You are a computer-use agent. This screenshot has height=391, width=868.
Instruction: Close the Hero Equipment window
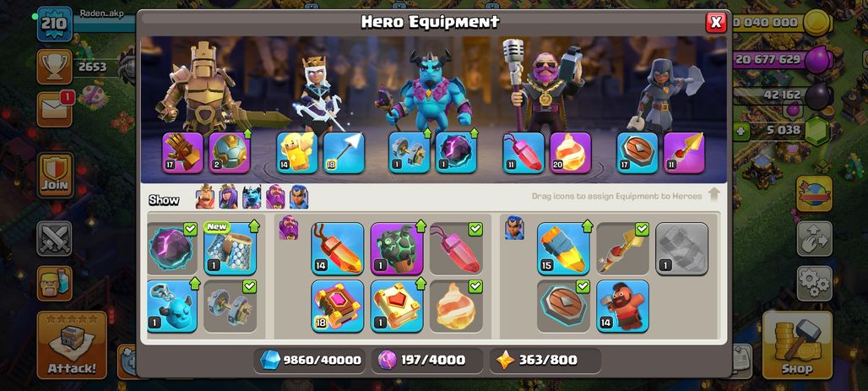[x=716, y=22]
